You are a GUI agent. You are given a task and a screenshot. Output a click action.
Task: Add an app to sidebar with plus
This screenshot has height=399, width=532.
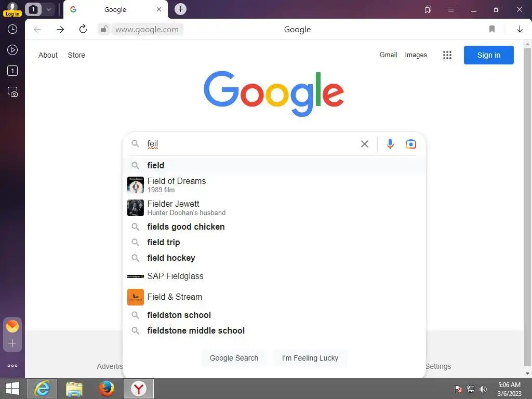click(x=12, y=343)
